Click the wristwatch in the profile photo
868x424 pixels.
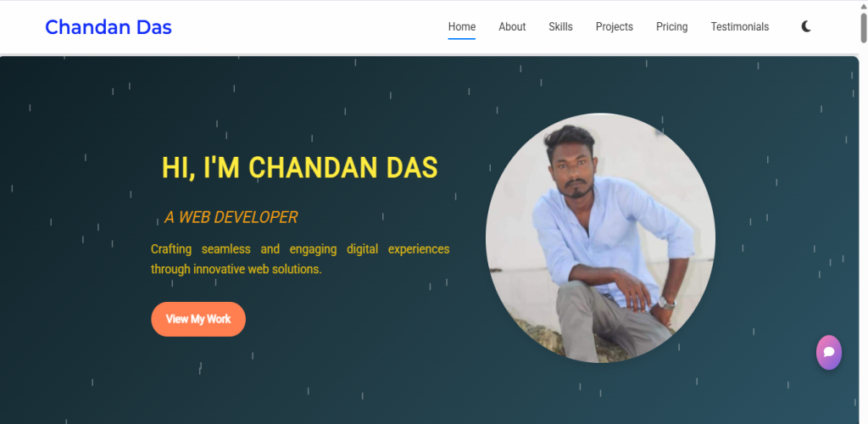pyautogui.click(x=666, y=303)
